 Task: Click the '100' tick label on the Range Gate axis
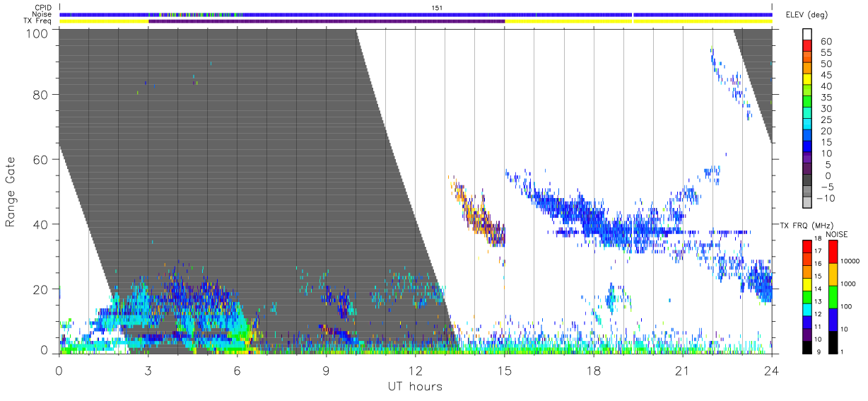point(36,33)
